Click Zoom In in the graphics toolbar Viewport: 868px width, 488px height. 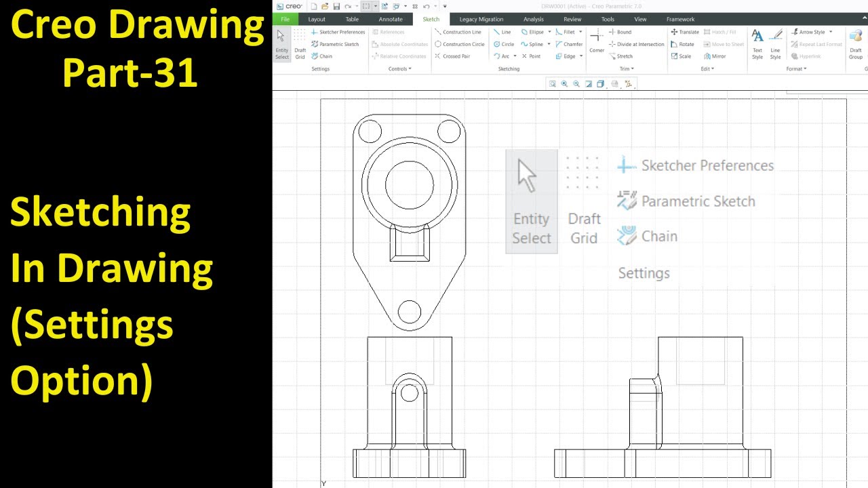click(x=564, y=84)
